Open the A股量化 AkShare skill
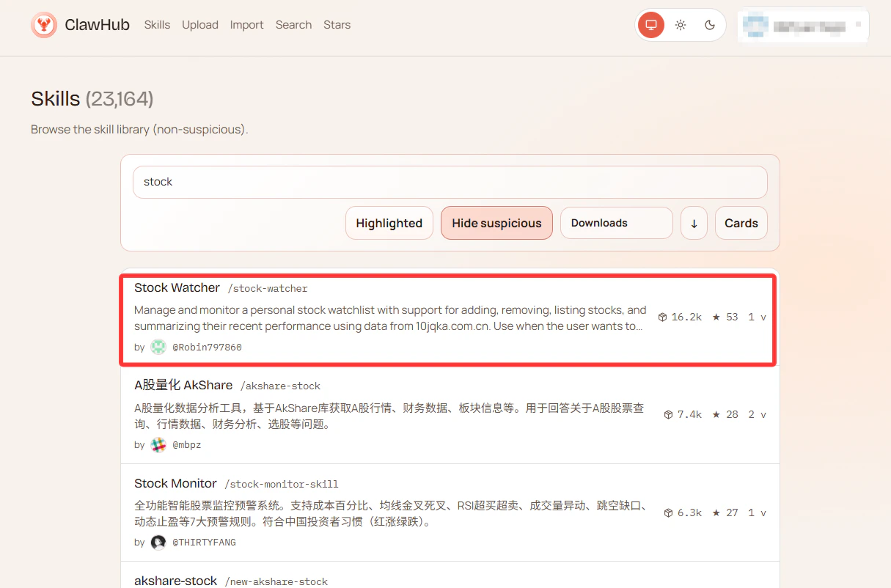891x588 pixels. click(x=183, y=385)
